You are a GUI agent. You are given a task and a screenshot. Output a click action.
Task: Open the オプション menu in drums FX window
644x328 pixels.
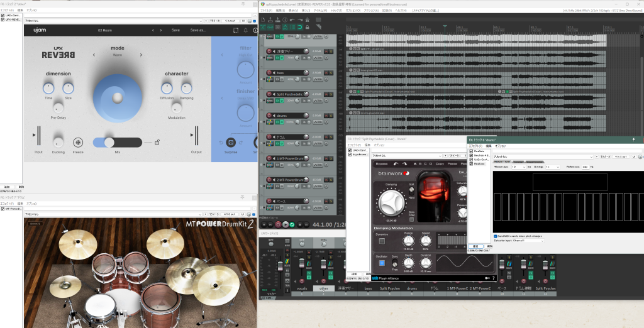pyautogui.click(x=501, y=145)
